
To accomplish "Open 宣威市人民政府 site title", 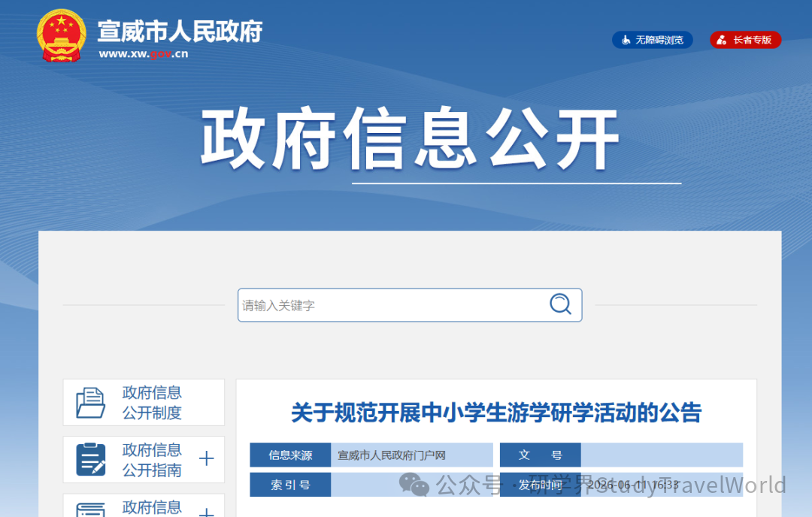I will 180,31.
